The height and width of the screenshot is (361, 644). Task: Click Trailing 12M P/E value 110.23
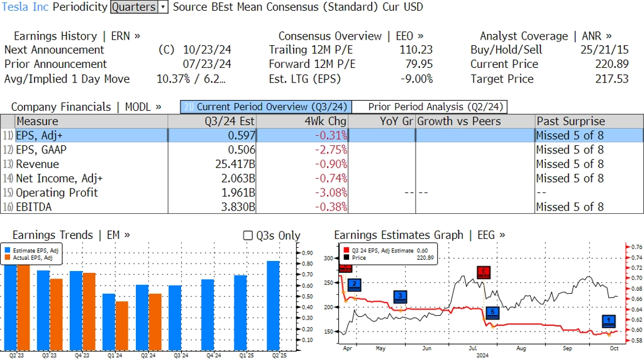[x=416, y=50]
